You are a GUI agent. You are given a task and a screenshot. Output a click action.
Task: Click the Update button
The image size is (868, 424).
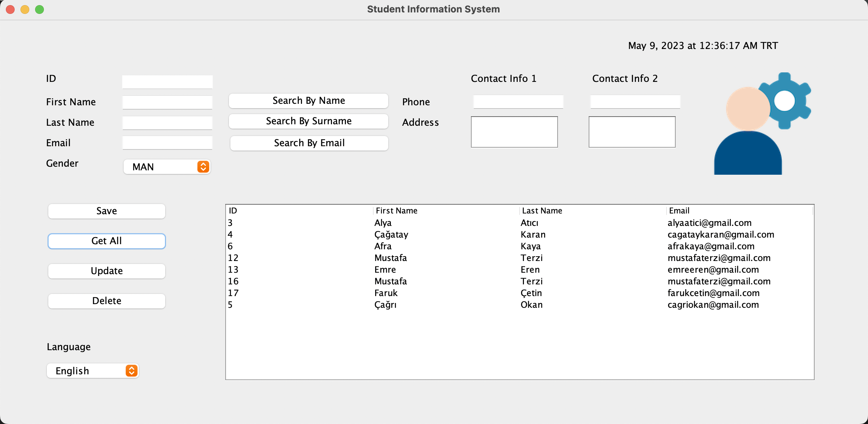(106, 271)
